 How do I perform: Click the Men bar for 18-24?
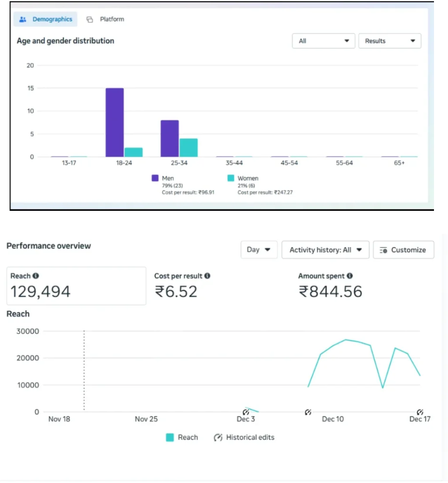pyautogui.click(x=114, y=122)
